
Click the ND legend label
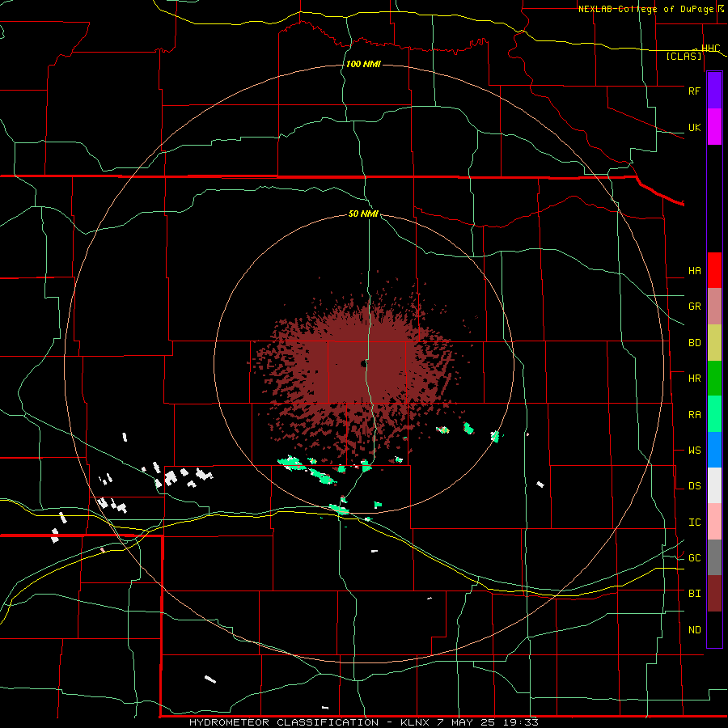point(694,630)
